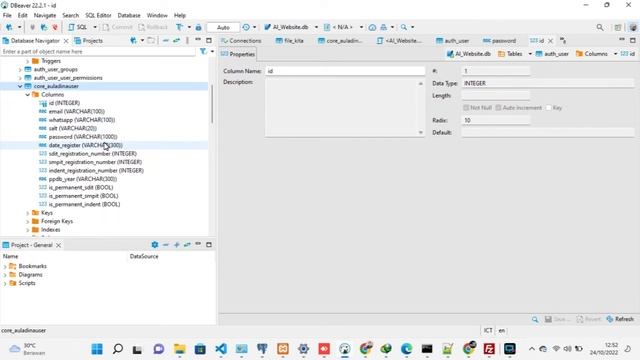The width and height of the screenshot is (640, 360).
Task: Click the lock icon in the main toolbar
Action: pyautogui.click(x=198, y=27)
